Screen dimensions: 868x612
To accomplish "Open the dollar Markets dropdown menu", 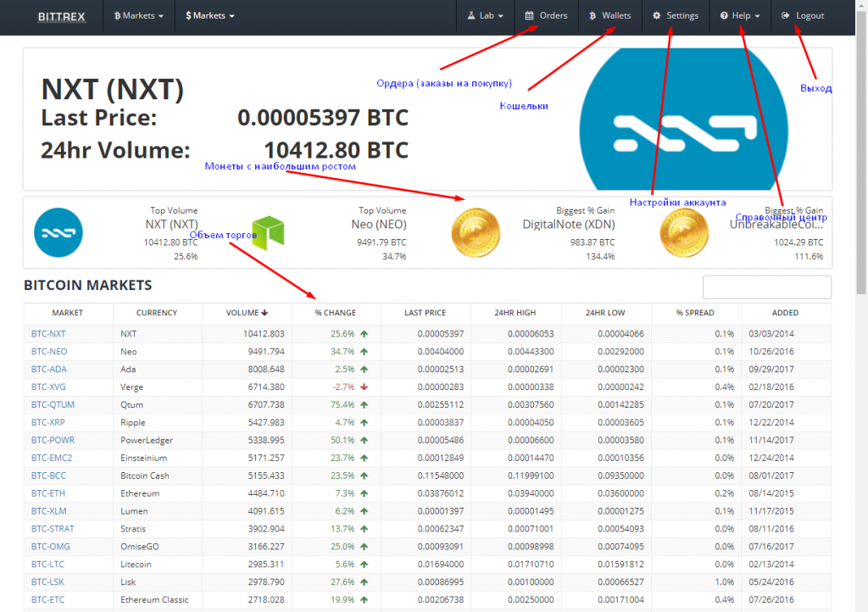I will point(210,15).
